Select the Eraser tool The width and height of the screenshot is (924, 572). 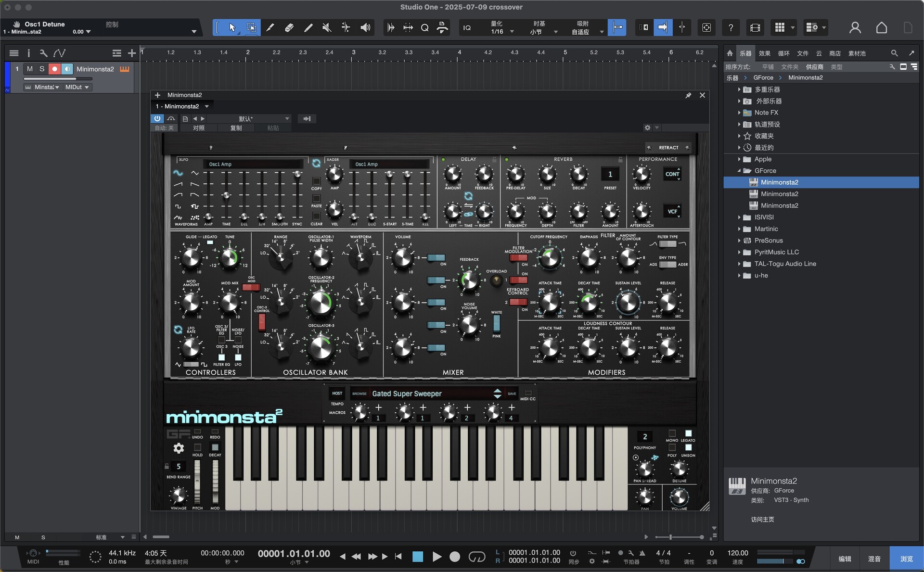point(289,27)
